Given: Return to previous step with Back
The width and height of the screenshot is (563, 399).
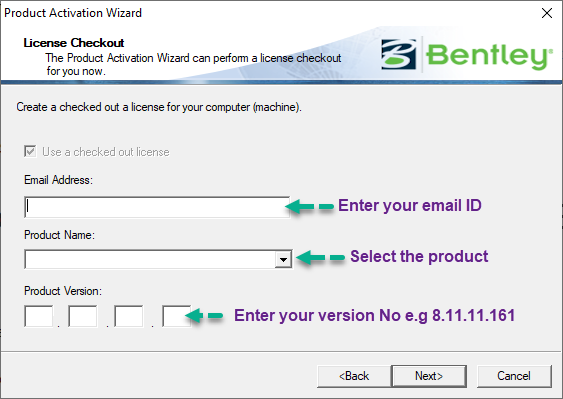Looking at the screenshot, I should click(354, 376).
